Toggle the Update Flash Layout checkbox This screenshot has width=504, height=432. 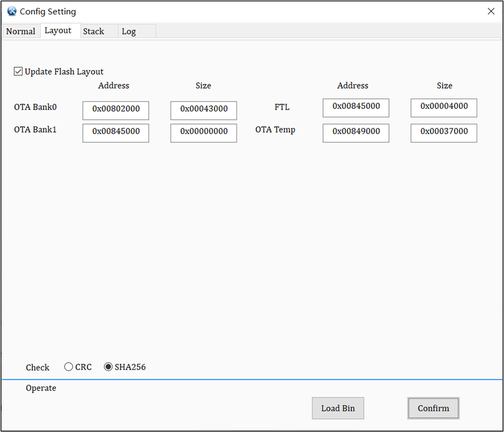coord(18,71)
